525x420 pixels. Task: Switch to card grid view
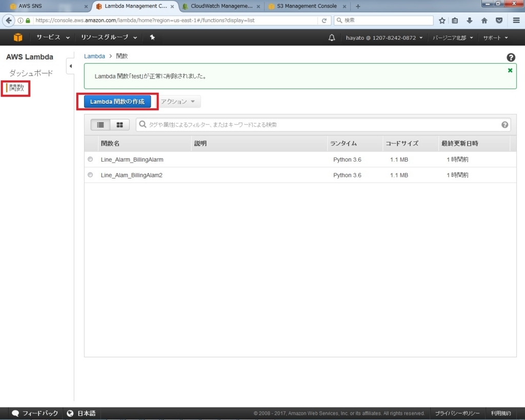tap(119, 125)
